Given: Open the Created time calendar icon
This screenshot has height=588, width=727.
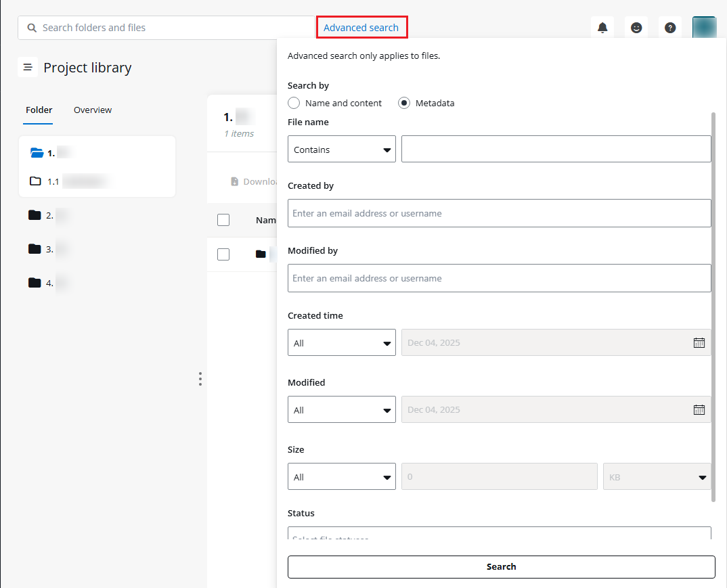Looking at the screenshot, I should tap(699, 342).
